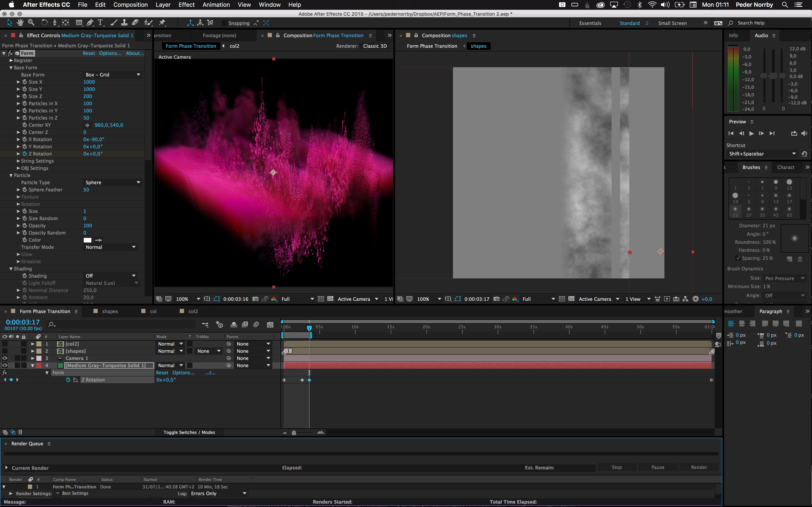
Task: Open the Animation menu
Action: tap(216, 5)
